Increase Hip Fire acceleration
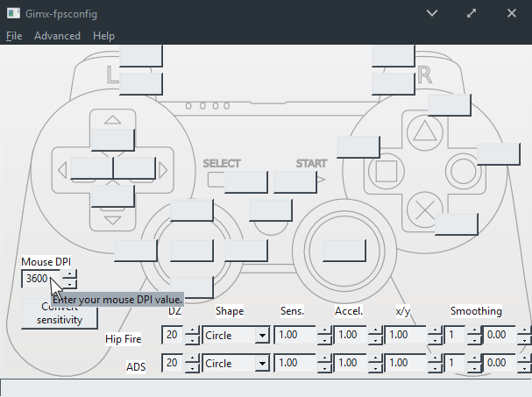This screenshot has height=397, width=532. [x=375, y=330]
